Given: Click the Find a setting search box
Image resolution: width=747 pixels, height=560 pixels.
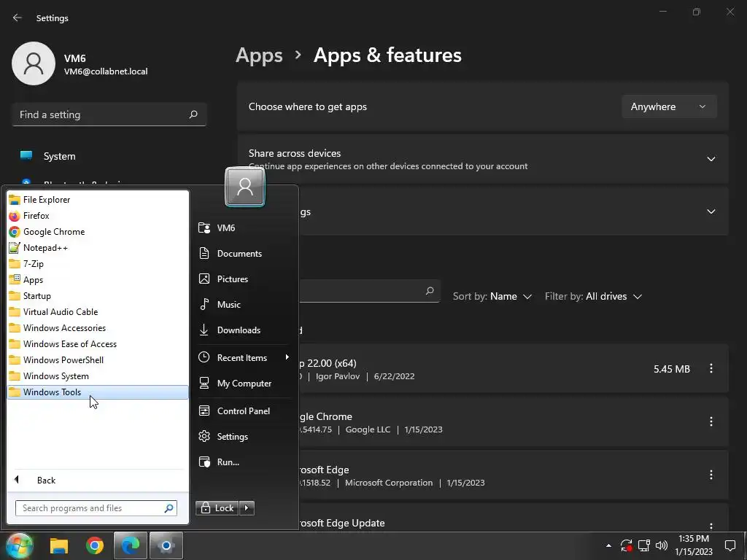Looking at the screenshot, I should coord(109,114).
